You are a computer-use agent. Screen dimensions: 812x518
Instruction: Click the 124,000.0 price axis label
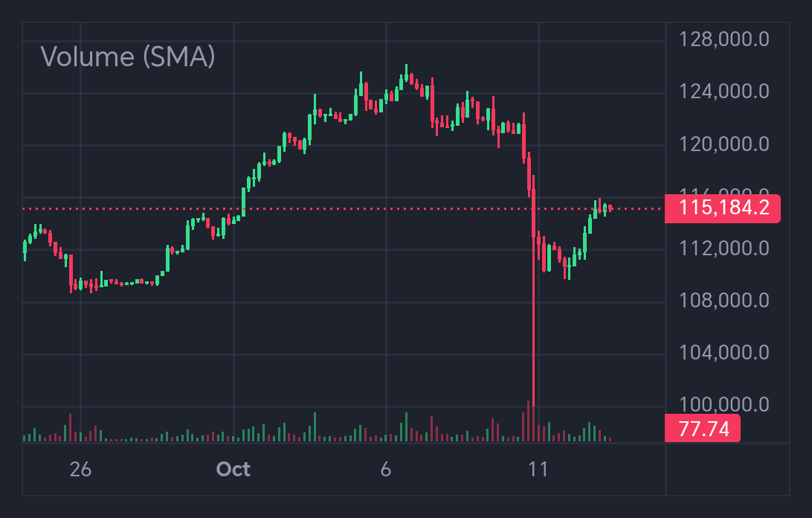point(724,92)
